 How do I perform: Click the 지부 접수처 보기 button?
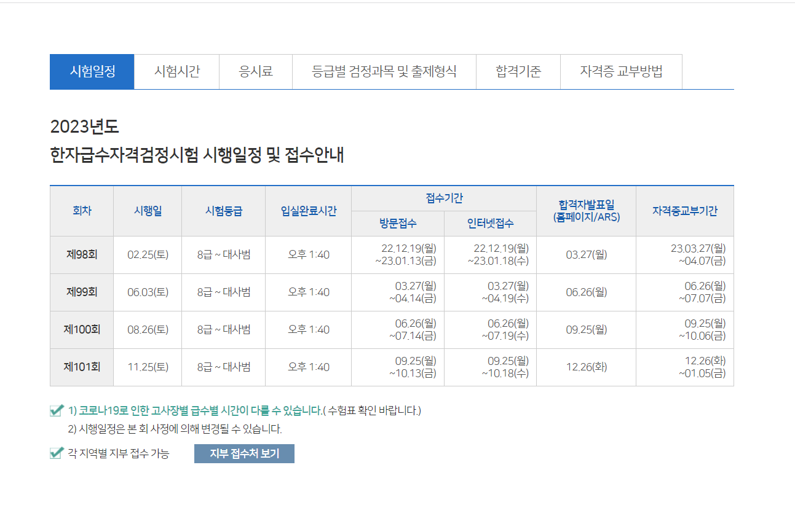tap(244, 454)
